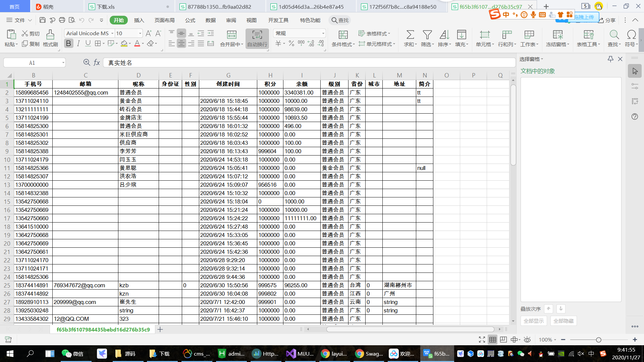The height and width of the screenshot is (362, 644).
Task: Switch to the 插入 ribbon tab
Action: (x=139, y=20)
